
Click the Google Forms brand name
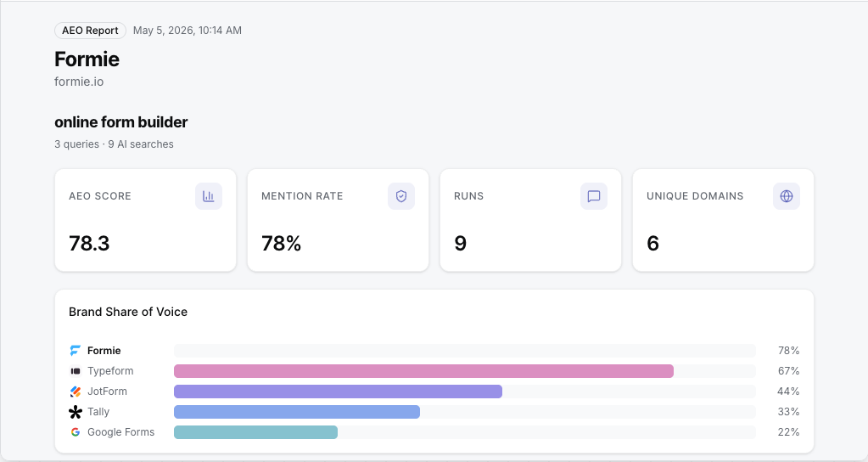point(120,432)
